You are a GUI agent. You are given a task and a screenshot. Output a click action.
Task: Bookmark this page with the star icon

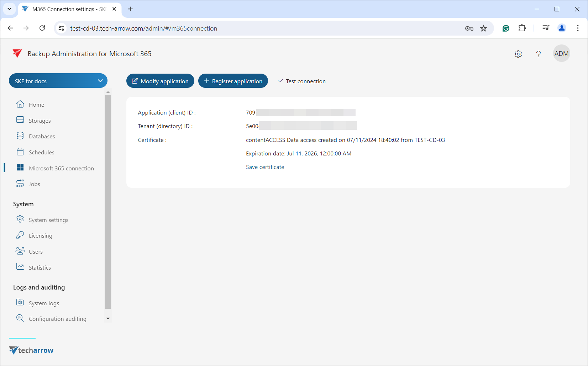pyautogui.click(x=483, y=28)
